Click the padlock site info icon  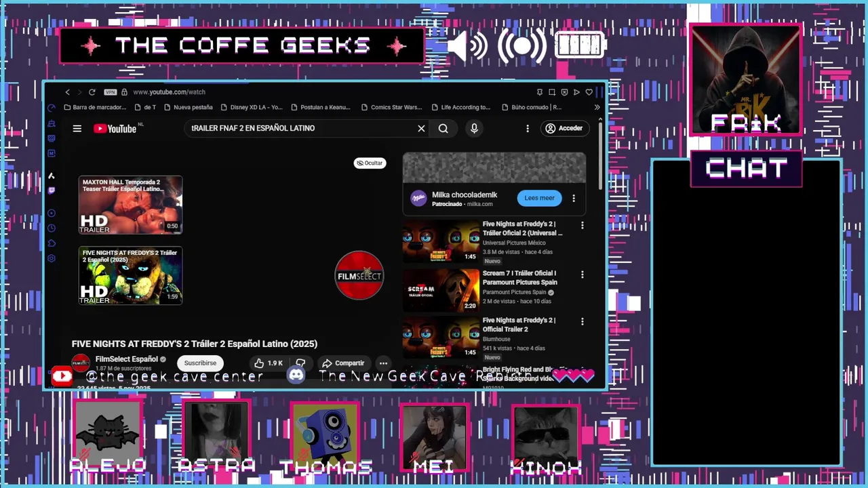click(x=124, y=92)
